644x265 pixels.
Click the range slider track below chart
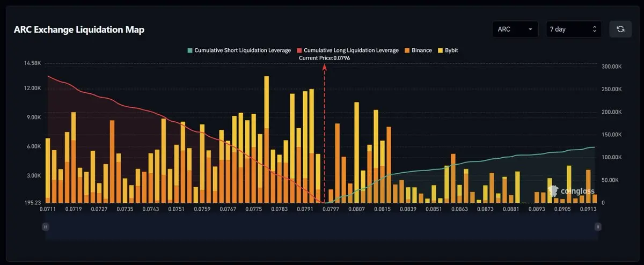(x=322, y=227)
